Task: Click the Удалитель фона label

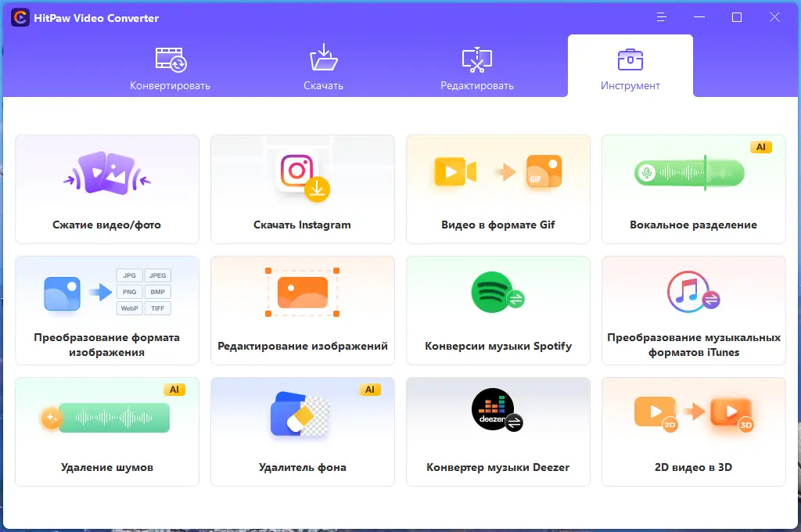Action: (x=303, y=467)
